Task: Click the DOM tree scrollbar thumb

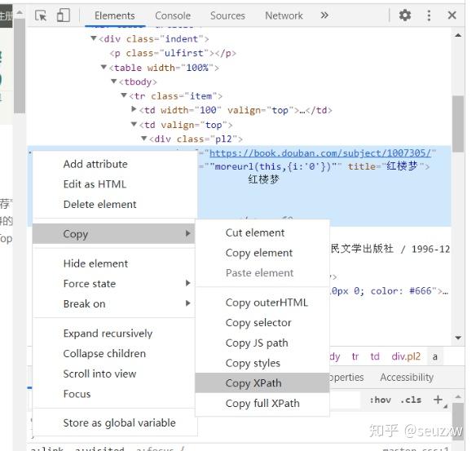Action: pos(458,124)
